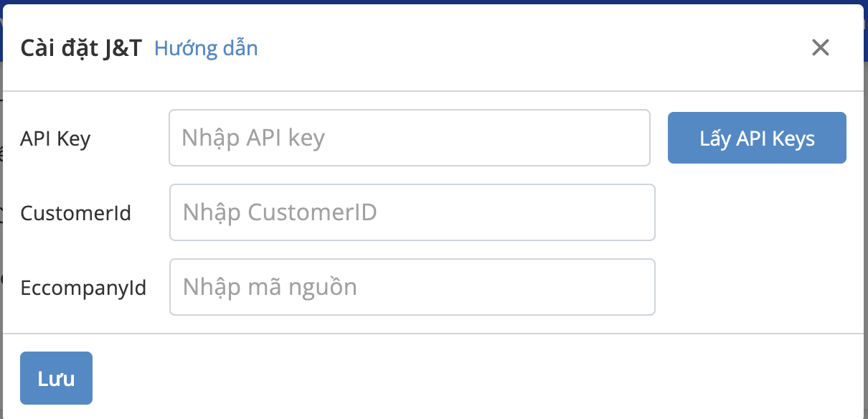This screenshot has height=419, width=868.
Task: Click the API Key field label
Action: pos(55,138)
